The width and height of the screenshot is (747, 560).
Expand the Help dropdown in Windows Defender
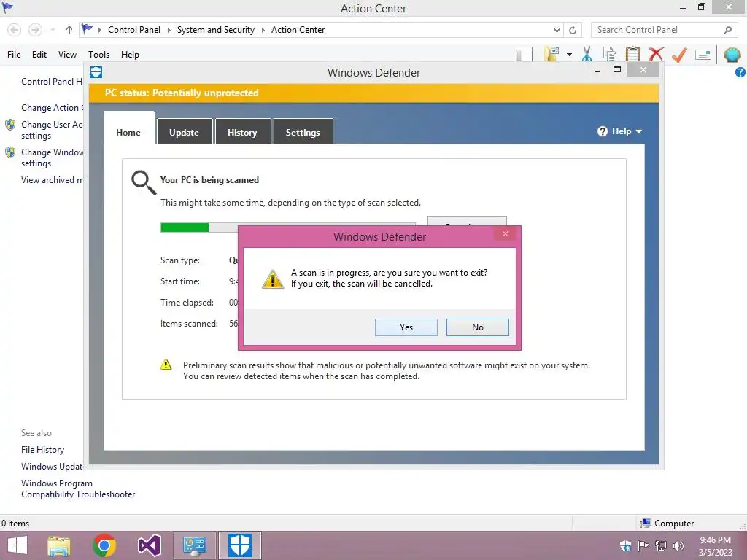620,131
